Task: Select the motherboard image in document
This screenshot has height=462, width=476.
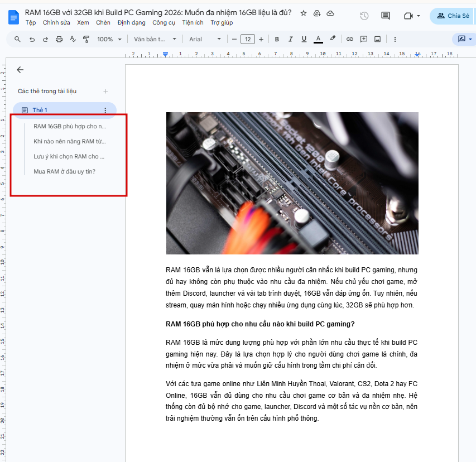Action: point(292,183)
